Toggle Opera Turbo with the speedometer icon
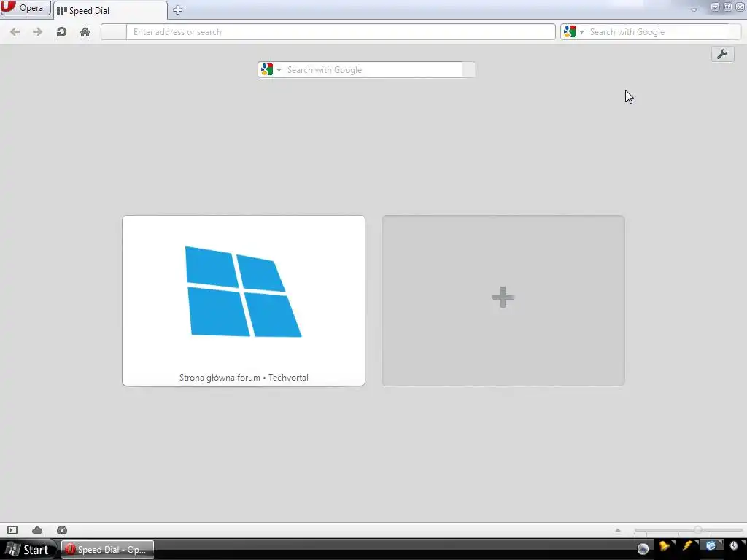 (x=62, y=530)
